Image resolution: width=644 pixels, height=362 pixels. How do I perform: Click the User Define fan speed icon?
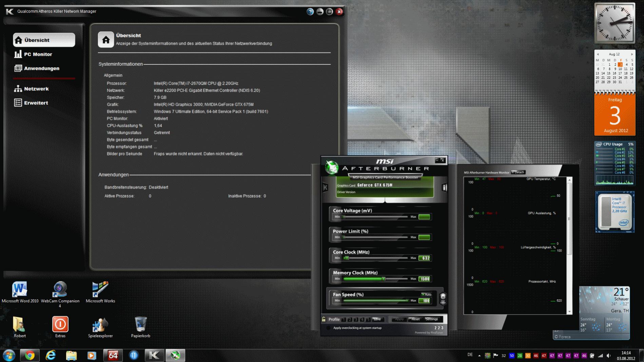[x=443, y=299]
